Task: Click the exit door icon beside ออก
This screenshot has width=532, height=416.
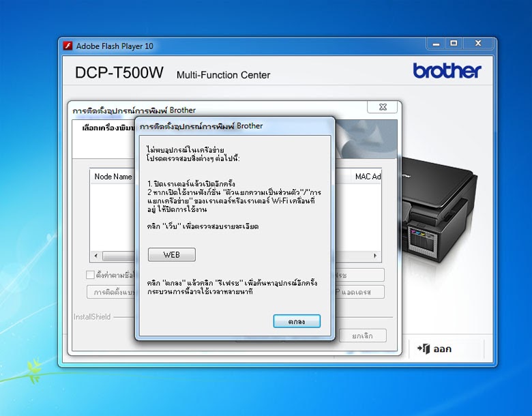Action: 424,348
